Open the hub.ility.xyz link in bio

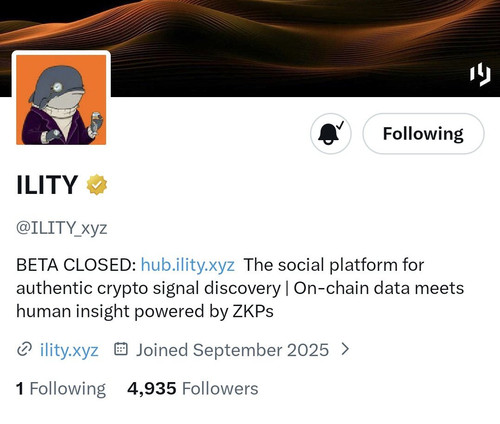(188, 265)
